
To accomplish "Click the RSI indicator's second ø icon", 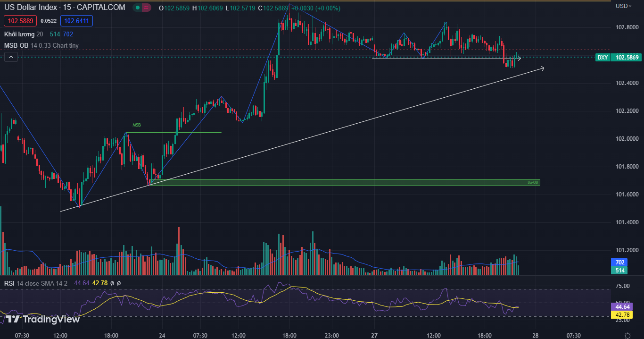I will (119, 283).
